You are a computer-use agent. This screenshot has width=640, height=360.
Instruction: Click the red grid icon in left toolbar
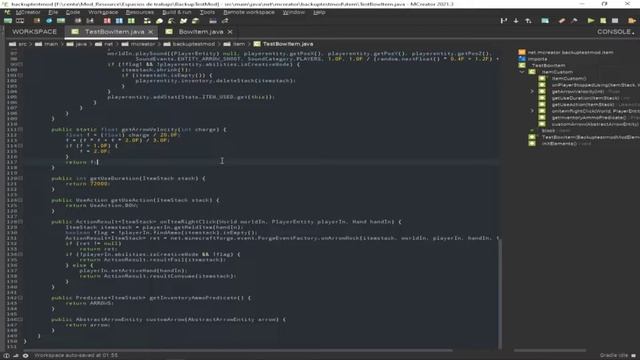coord(107,21)
